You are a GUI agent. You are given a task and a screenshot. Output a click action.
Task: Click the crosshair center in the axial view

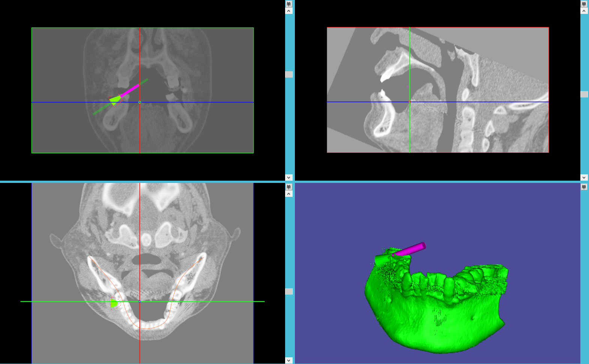(140, 301)
